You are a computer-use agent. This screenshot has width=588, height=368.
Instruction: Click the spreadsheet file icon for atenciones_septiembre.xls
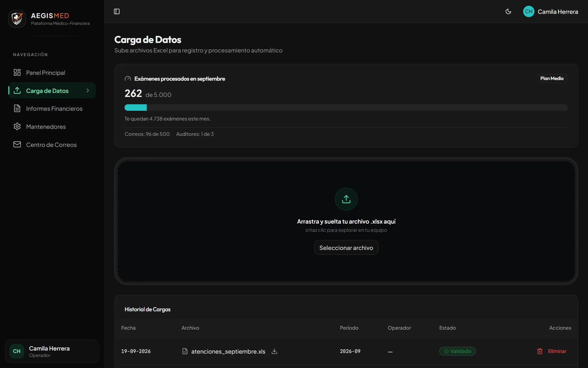[x=185, y=351]
